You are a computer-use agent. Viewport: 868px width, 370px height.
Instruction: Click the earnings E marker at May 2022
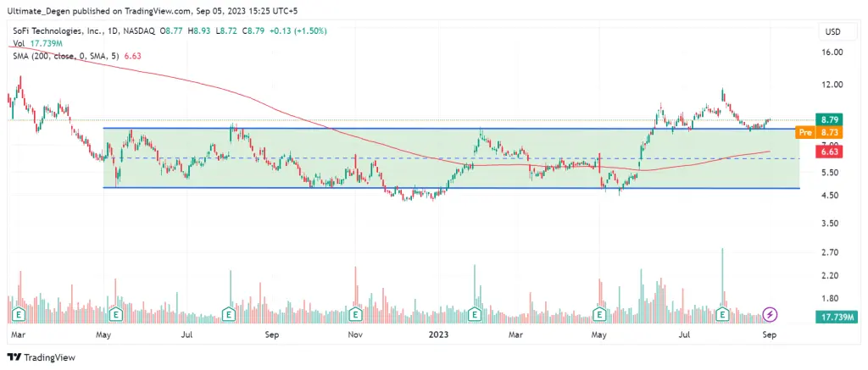tap(115, 315)
